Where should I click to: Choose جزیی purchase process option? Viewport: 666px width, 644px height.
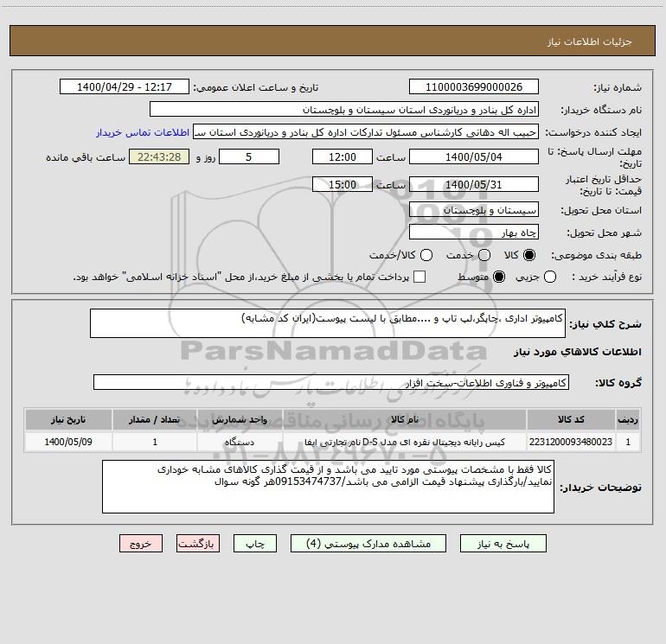click(x=550, y=277)
